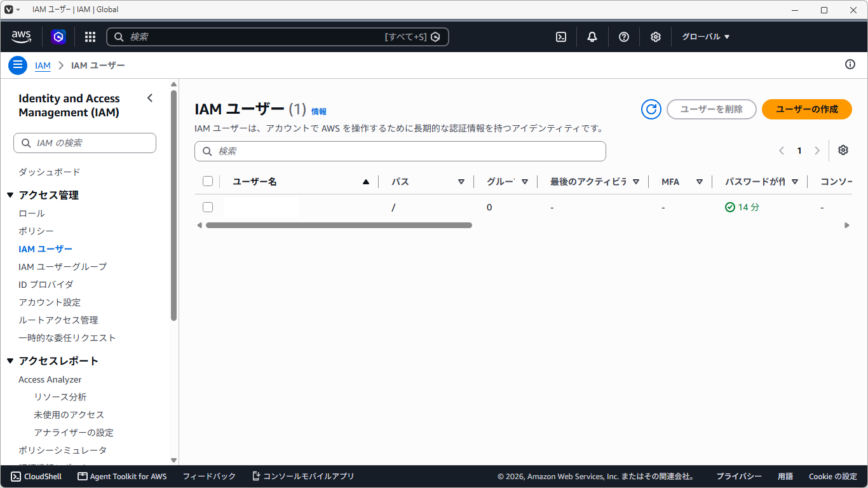Open ポリシー in the sidebar
This screenshot has width=868, height=488.
point(36,231)
